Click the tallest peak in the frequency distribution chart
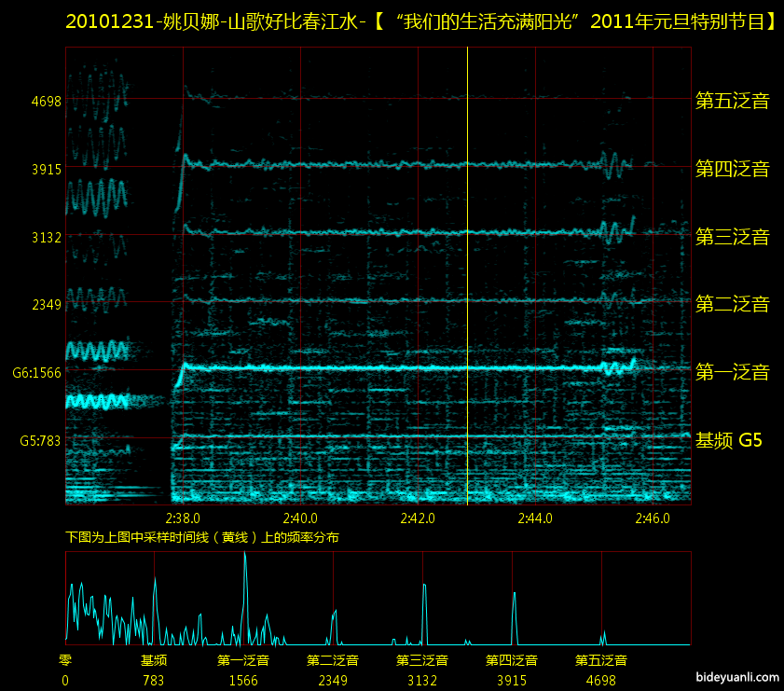 (245, 560)
